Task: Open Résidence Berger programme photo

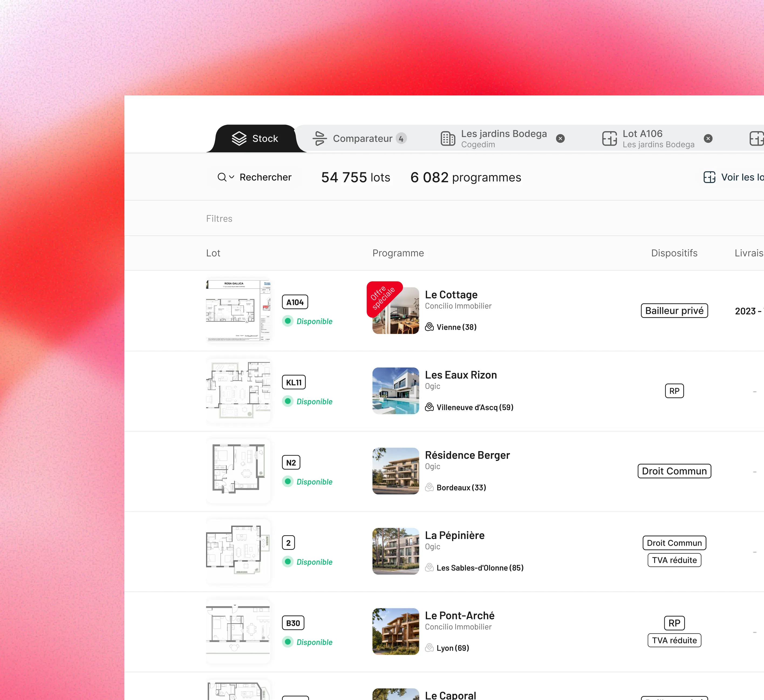Action: tap(396, 471)
